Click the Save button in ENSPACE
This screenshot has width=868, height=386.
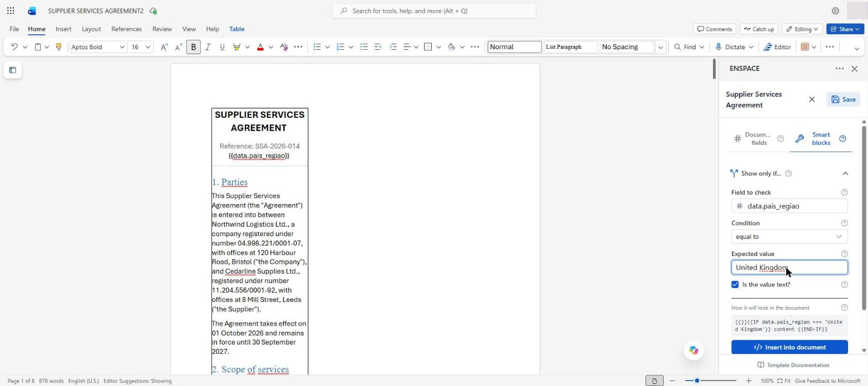[x=843, y=100]
